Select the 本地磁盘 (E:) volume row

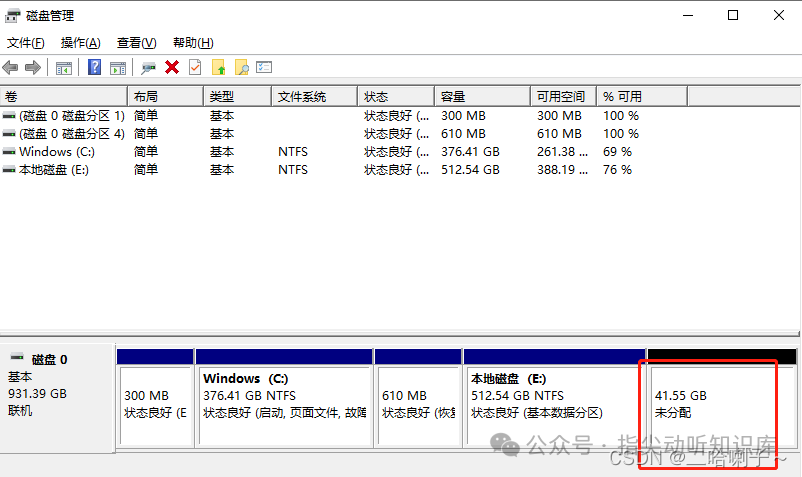(x=344, y=170)
